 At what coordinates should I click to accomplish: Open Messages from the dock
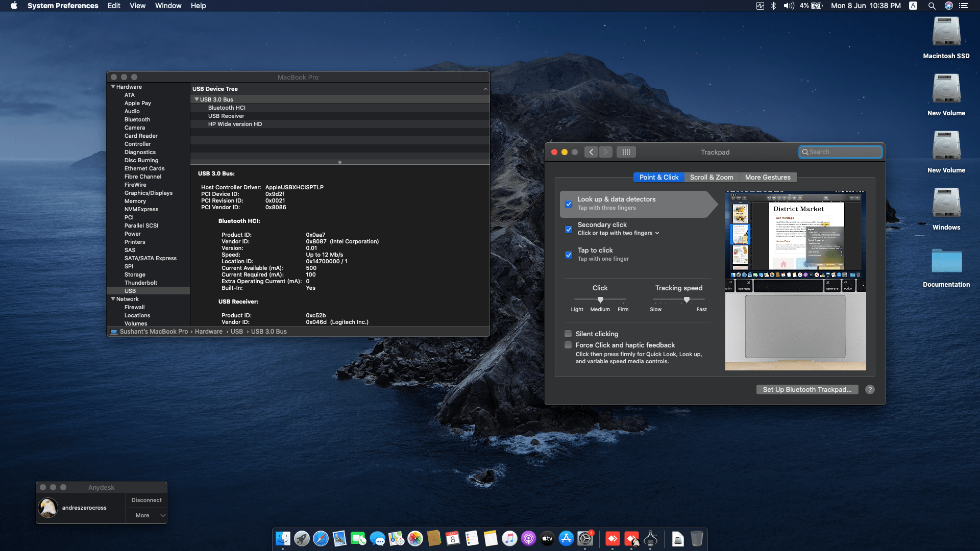pos(377,539)
